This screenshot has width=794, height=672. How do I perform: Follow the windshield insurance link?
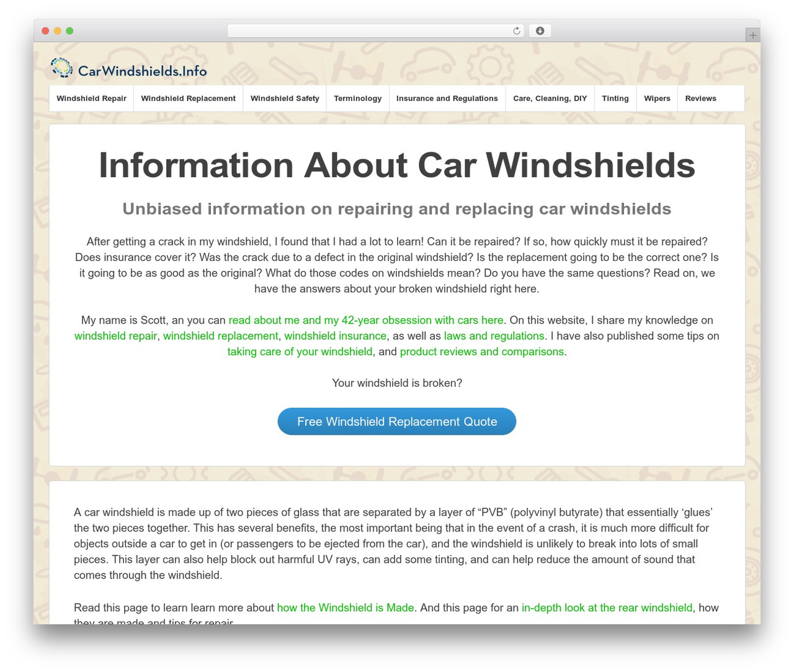coord(336,336)
